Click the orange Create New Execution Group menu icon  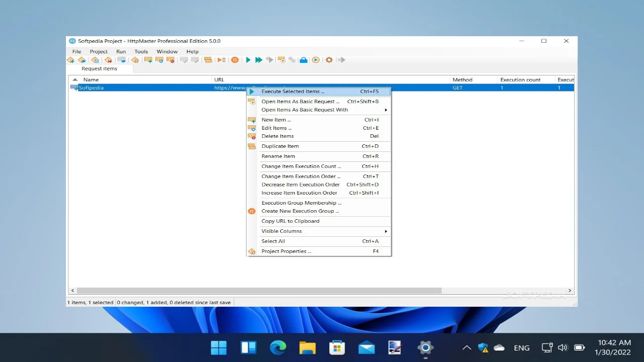[252, 211]
